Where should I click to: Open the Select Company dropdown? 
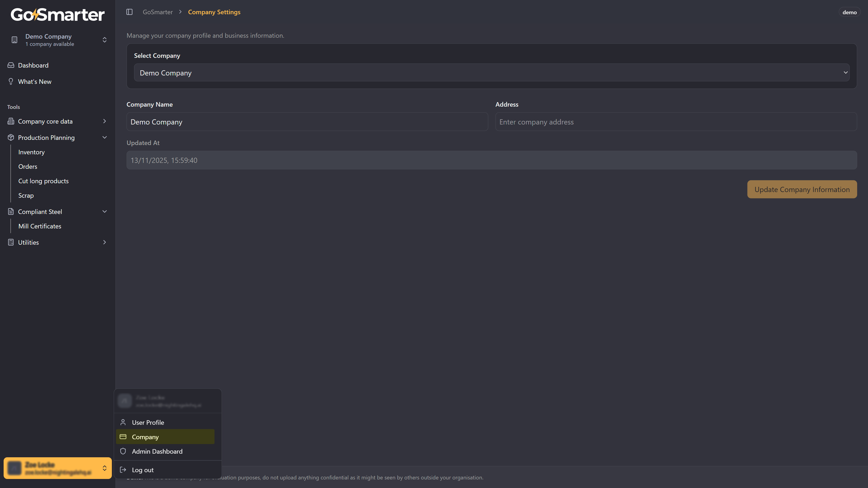coord(491,73)
